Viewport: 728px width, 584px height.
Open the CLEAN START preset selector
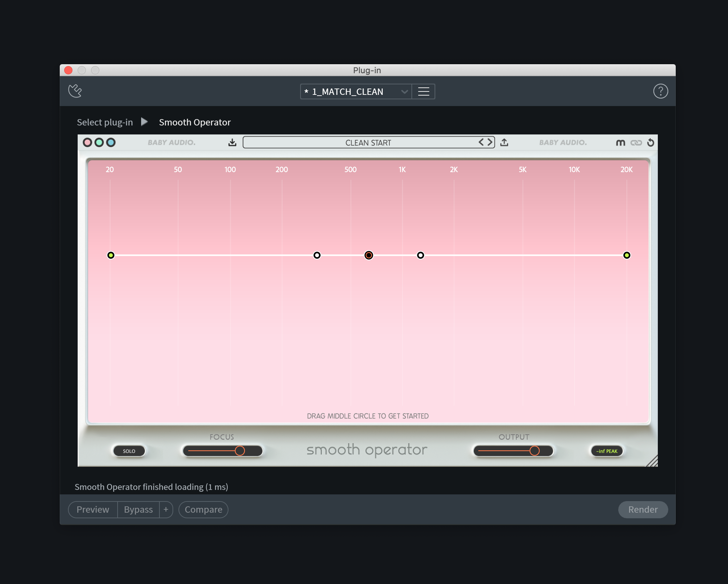click(x=368, y=143)
